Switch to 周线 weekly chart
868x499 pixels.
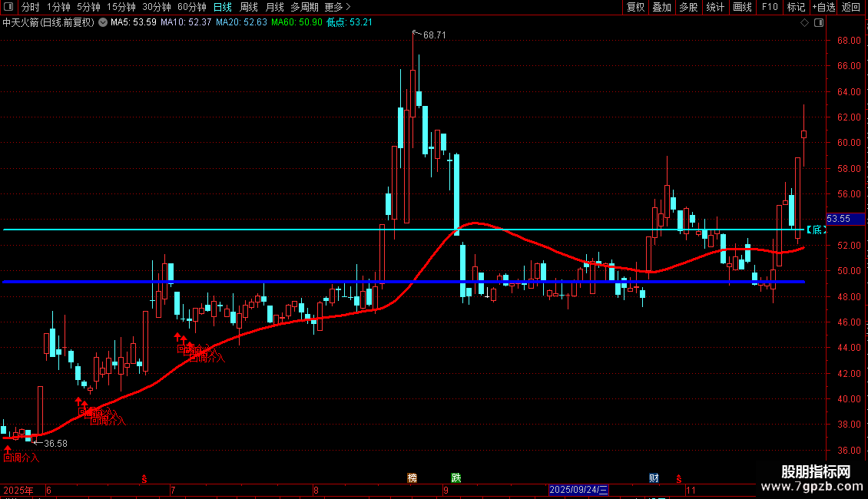249,7
